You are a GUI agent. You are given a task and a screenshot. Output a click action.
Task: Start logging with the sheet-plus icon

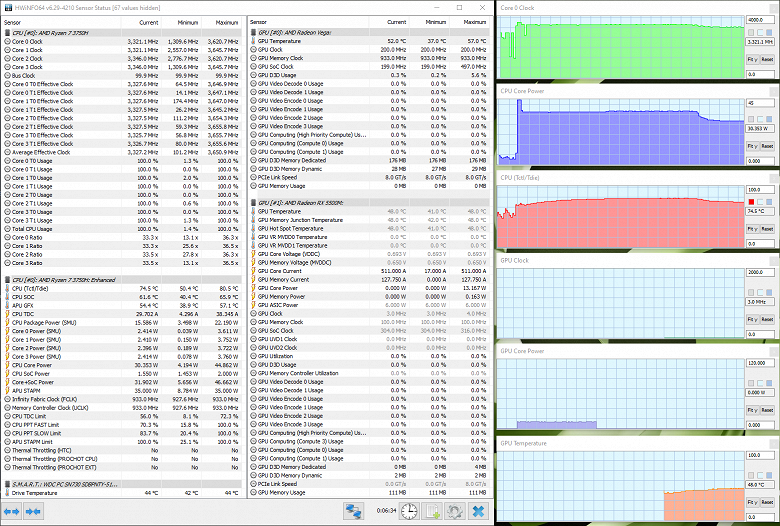tap(432, 511)
